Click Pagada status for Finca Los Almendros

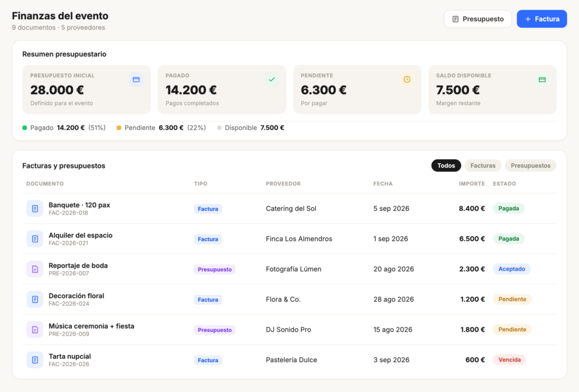[x=508, y=238]
